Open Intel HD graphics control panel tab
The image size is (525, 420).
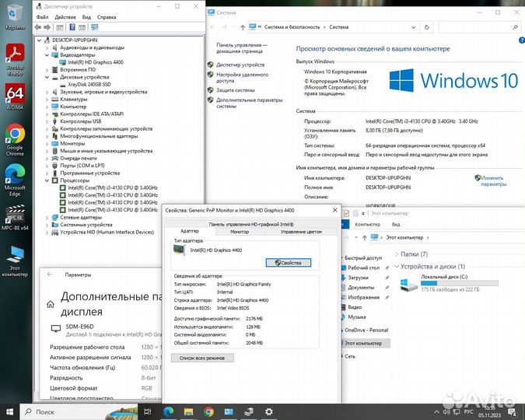(251, 224)
